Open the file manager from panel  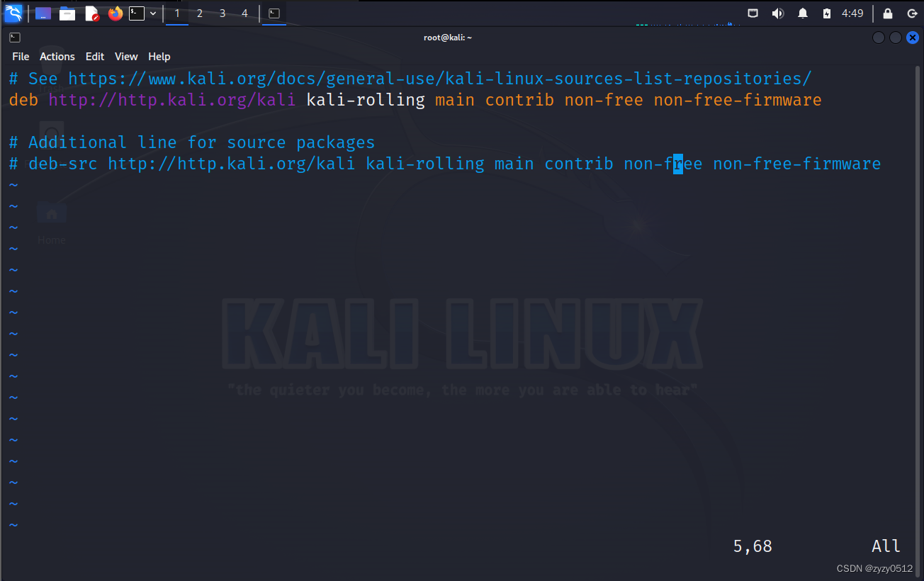(x=67, y=13)
